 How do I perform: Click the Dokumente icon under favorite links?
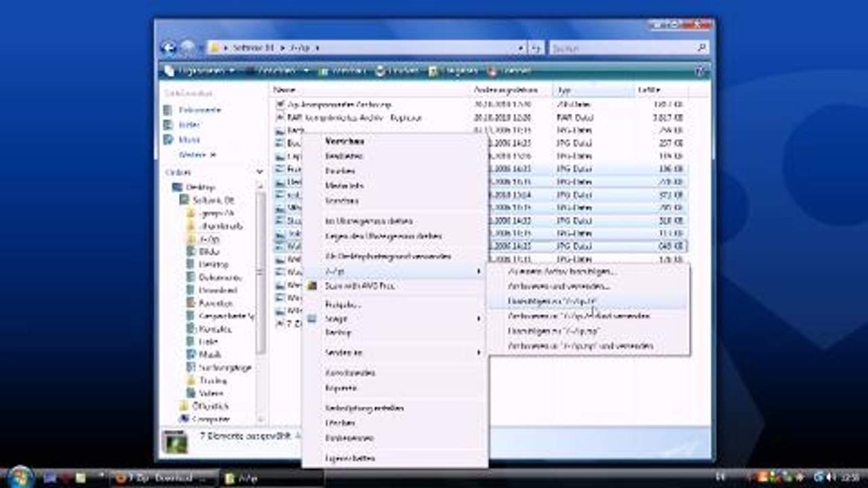169,110
